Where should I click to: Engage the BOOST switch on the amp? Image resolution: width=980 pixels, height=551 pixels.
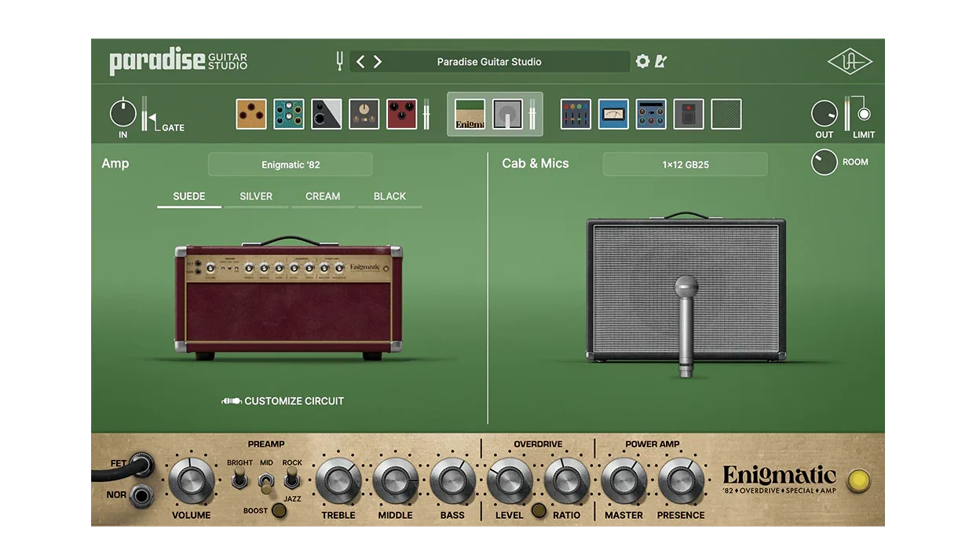coord(277,510)
